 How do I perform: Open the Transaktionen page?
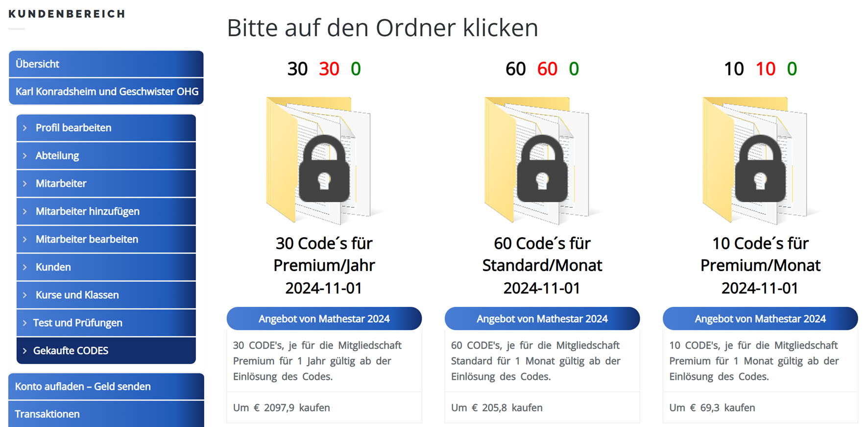pos(48,414)
